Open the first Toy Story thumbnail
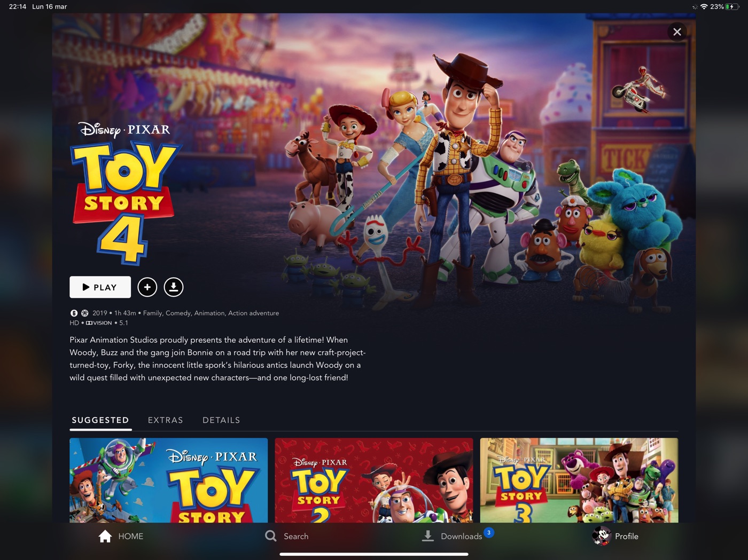Viewport: 748px width, 560px height. coord(168,480)
